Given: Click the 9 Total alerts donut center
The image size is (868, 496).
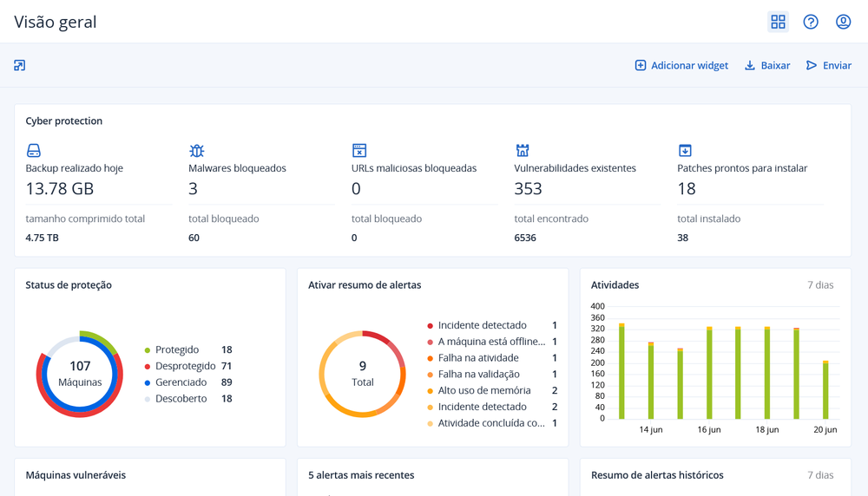Looking at the screenshot, I should pyautogui.click(x=363, y=374).
